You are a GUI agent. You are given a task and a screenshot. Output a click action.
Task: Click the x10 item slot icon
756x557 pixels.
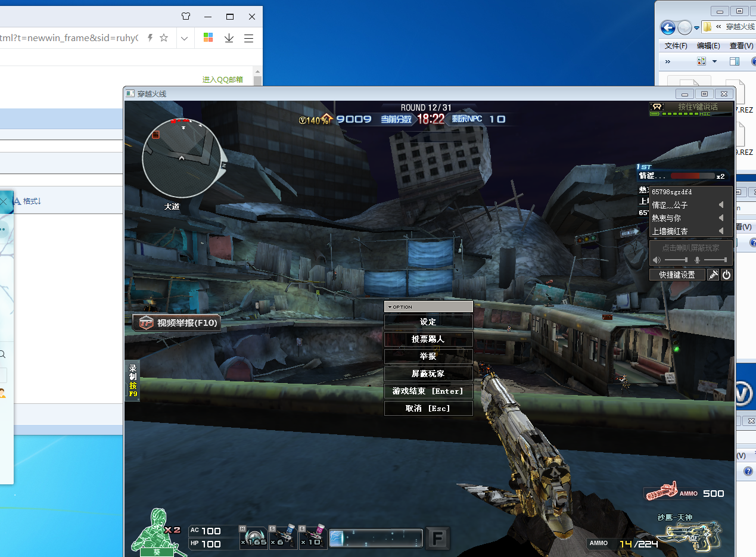313,537
